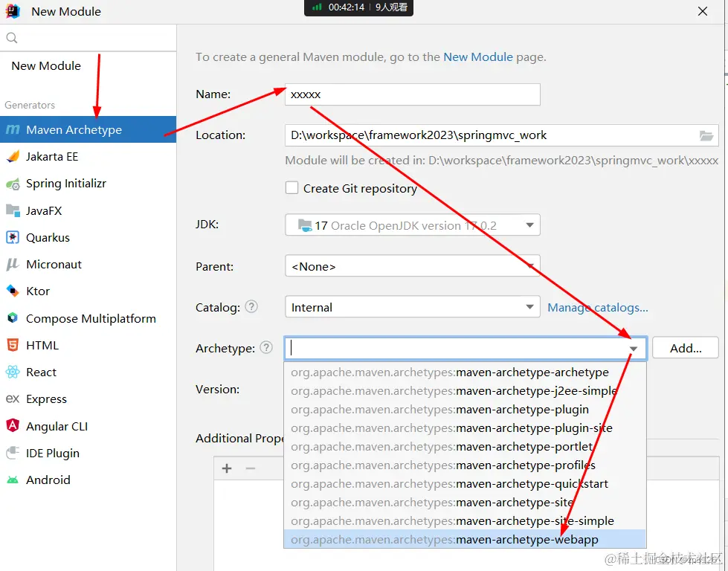Screen dimensions: 728x571
Task: Browse for location with folder icon
Action: [x=706, y=135]
